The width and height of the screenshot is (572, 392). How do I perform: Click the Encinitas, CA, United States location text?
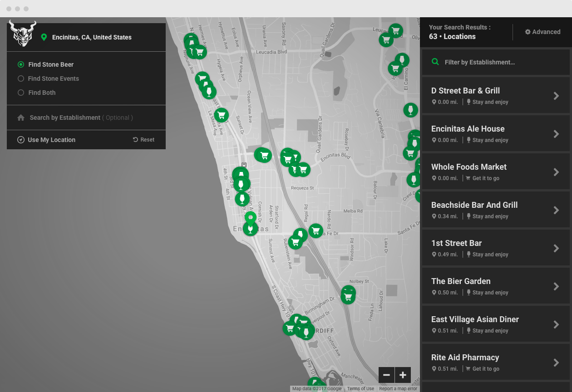(x=92, y=37)
